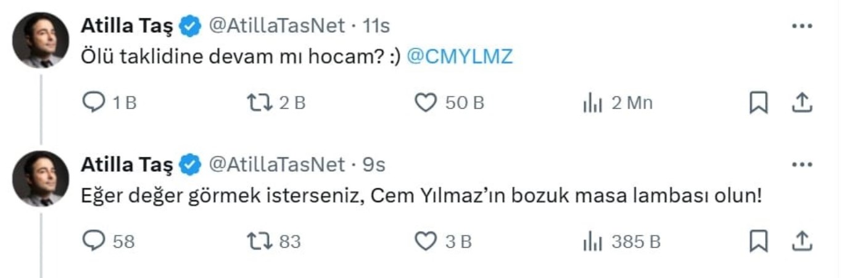Bookmark the "Cem Yılmaz" lamp tweet
The height and width of the screenshot is (278, 868).
tap(758, 242)
